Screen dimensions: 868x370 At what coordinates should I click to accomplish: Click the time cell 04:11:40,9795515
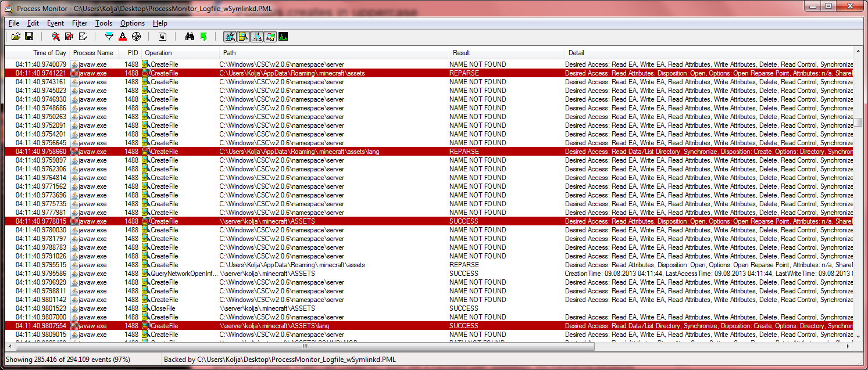pos(41,264)
